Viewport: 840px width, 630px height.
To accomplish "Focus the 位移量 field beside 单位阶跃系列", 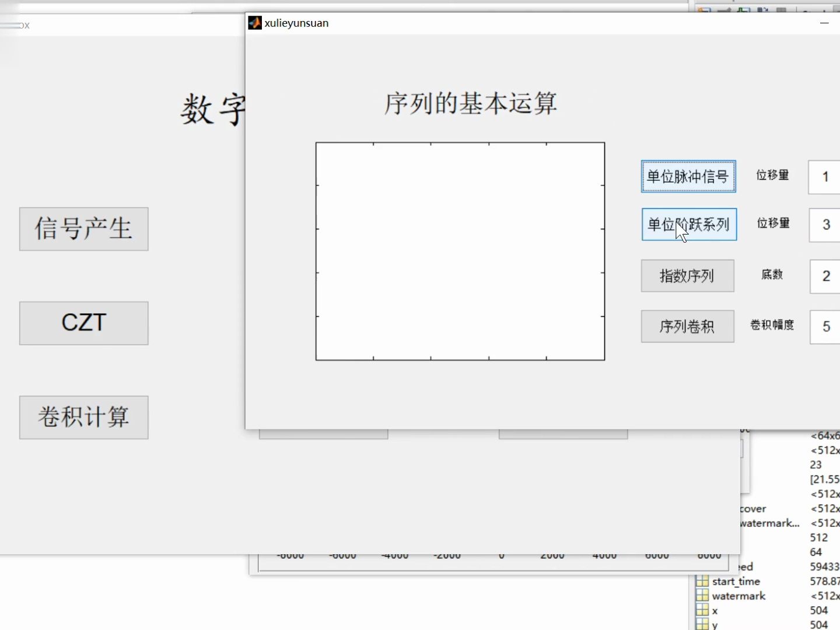I will (x=825, y=225).
